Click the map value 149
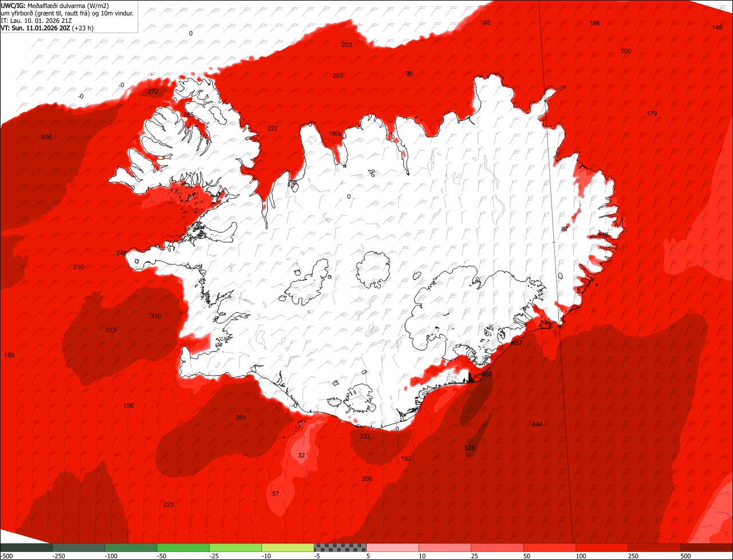Viewport: 733px width, 560px height. point(717,28)
